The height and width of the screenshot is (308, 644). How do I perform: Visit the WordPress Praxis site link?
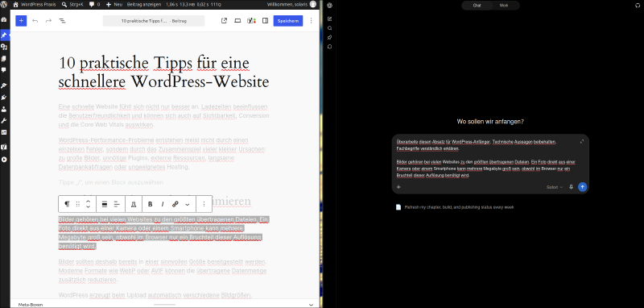[x=34, y=5]
